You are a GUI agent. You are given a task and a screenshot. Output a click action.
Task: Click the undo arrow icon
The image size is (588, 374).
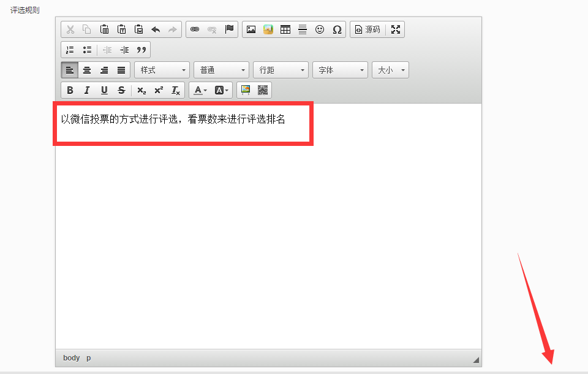tap(156, 29)
